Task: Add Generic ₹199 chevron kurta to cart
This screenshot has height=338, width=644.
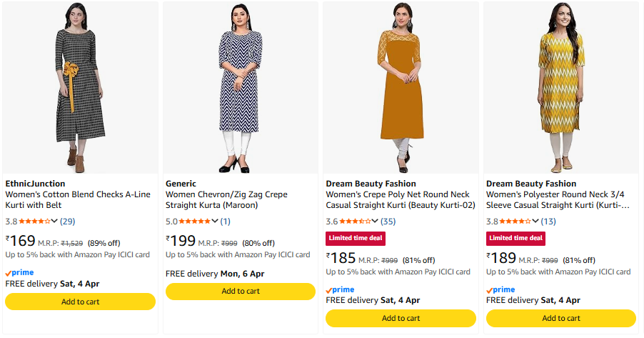Action: point(241,292)
